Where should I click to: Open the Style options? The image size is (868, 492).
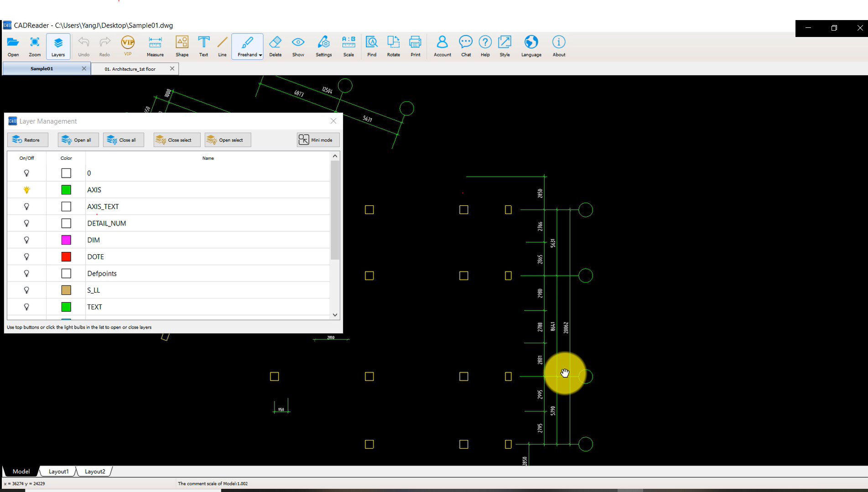pyautogui.click(x=504, y=46)
